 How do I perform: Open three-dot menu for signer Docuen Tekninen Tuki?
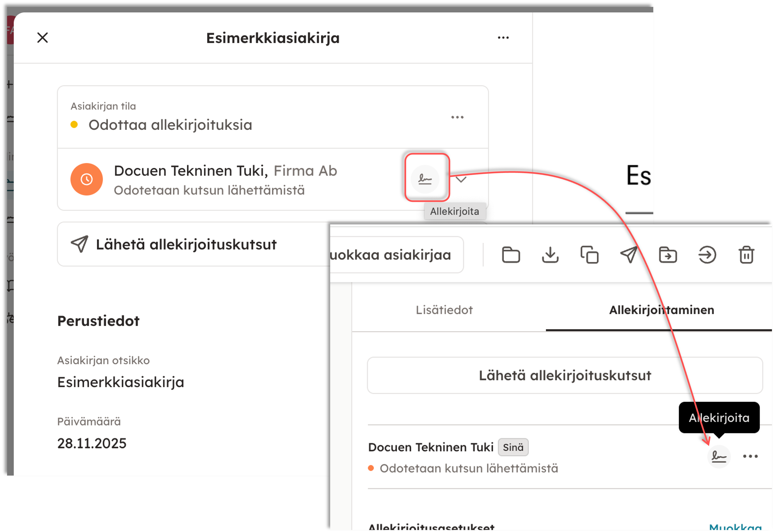tap(750, 456)
